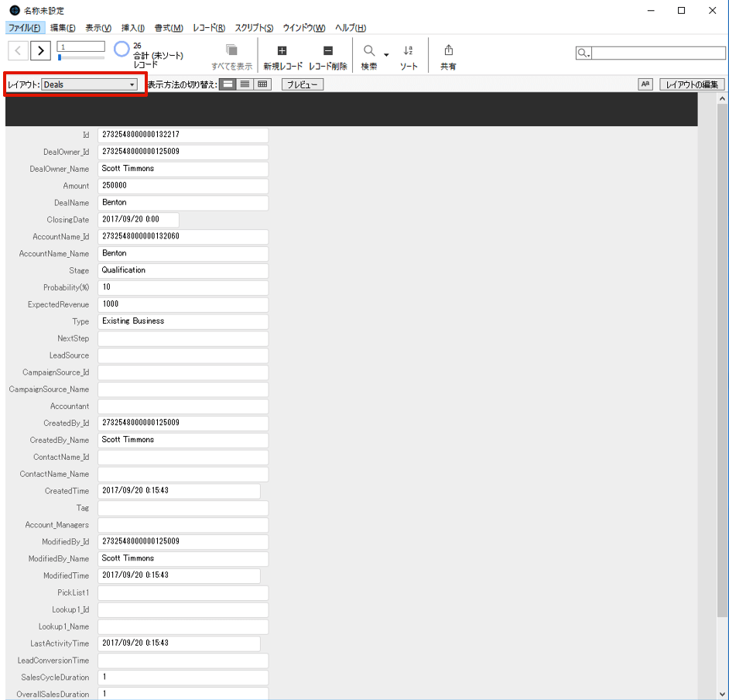Click the found-set circle pie icon
This screenshot has height=700, width=729.
pos(122,50)
